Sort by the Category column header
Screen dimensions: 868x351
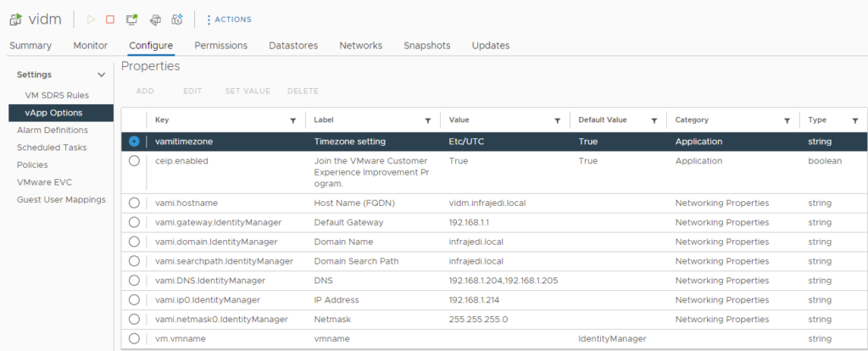pos(692,120)
